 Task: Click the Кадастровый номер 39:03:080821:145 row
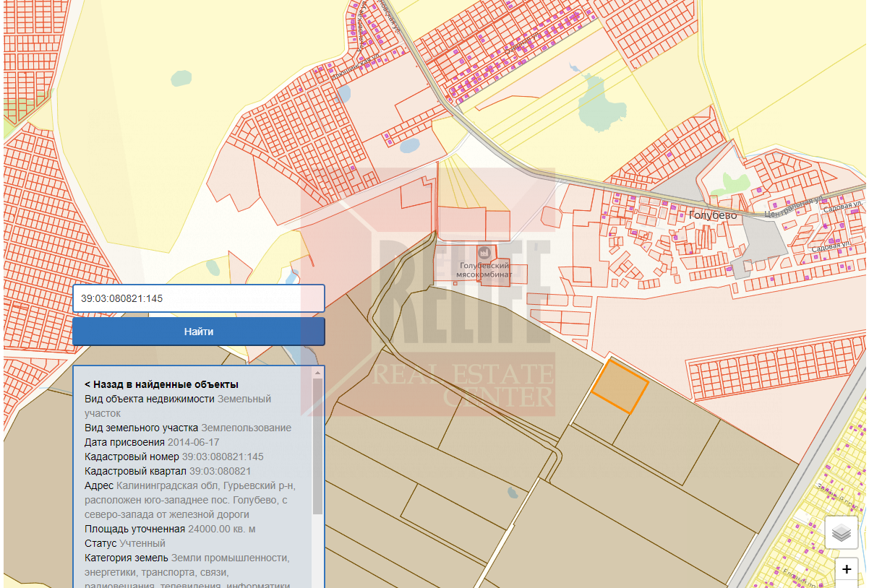pos(174,457)
